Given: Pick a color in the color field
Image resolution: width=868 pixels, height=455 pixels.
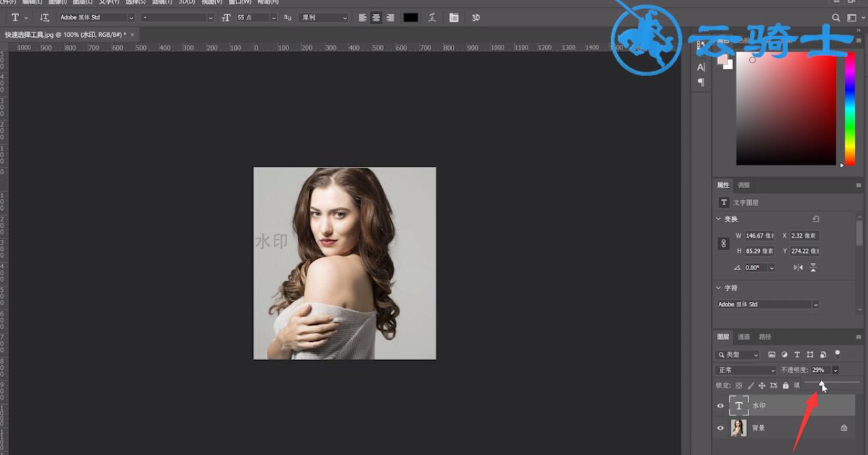Looking at the screenshot, I should (x=786, y=109).
